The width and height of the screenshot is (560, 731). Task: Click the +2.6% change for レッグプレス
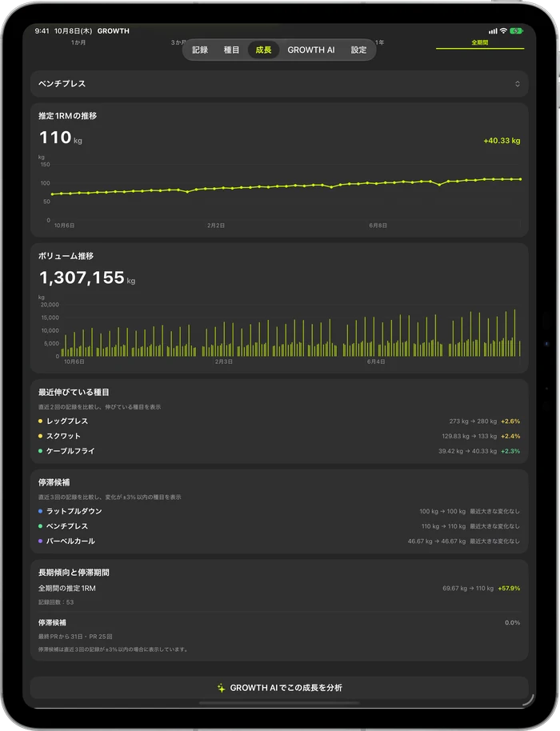point(510,421)
